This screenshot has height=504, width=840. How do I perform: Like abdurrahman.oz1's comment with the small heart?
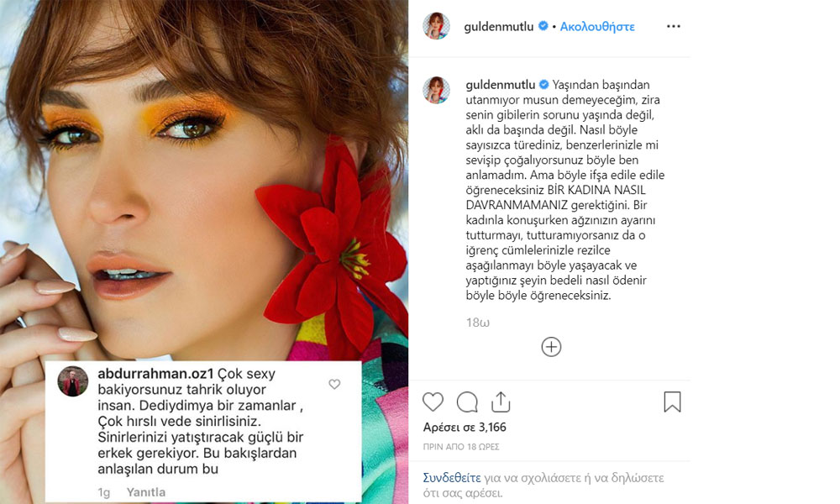334,384
